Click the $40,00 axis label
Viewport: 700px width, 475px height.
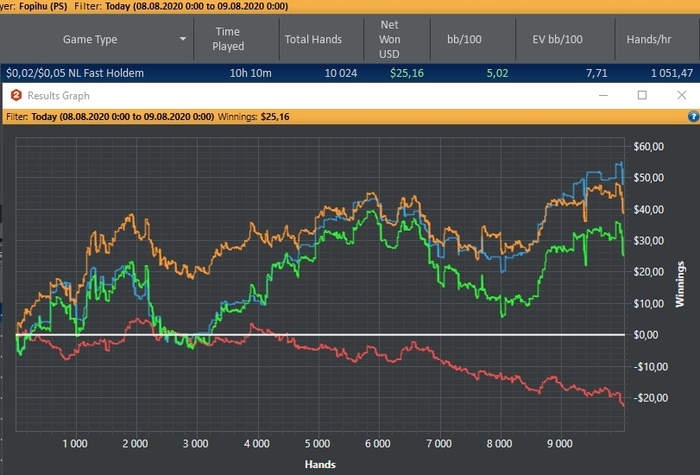(649, 209)
